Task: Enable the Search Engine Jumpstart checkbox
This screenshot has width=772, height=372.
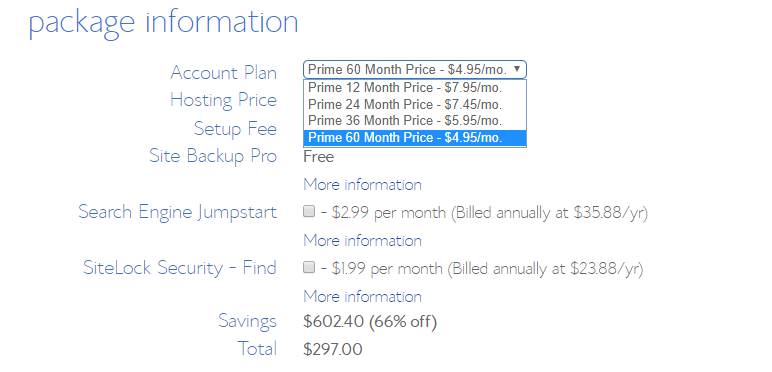Action: [309, 212]
